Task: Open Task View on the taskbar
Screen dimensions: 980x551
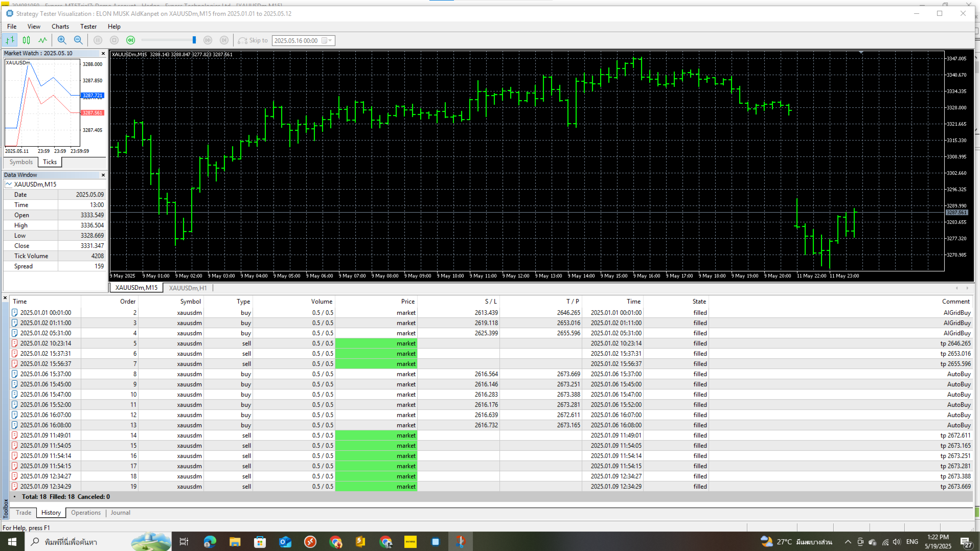Action: (184, 542)
